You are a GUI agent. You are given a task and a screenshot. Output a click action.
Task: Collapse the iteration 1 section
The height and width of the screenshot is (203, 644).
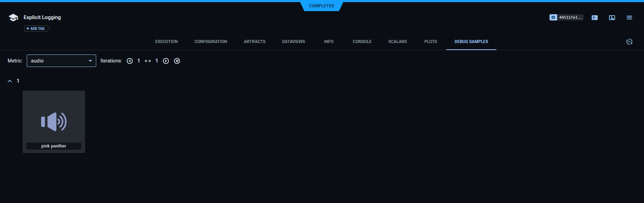tap(10, 81)
